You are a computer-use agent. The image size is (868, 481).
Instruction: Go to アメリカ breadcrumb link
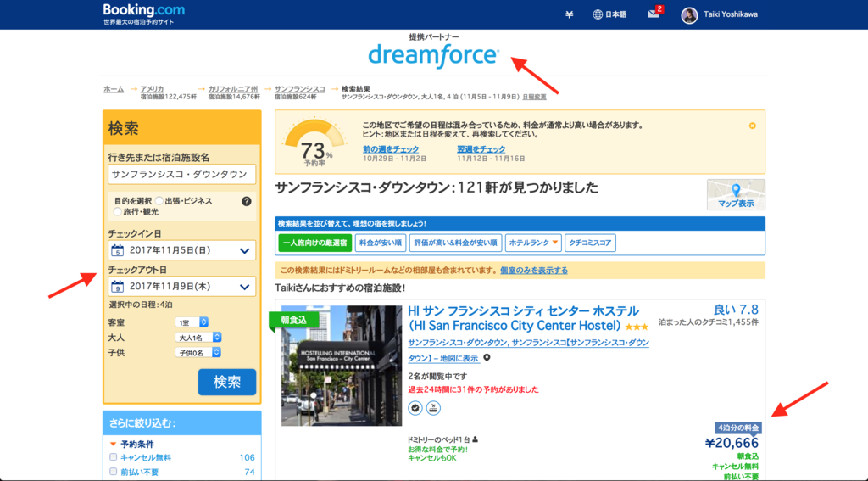(152, 89)
